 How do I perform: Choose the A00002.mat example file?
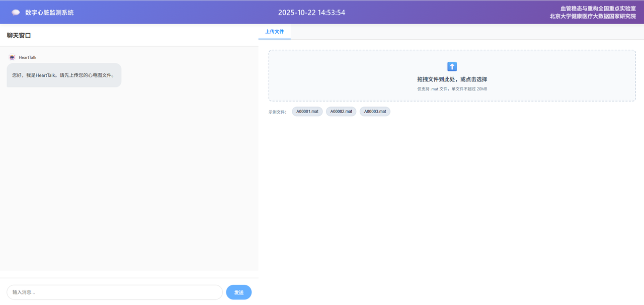341,112
